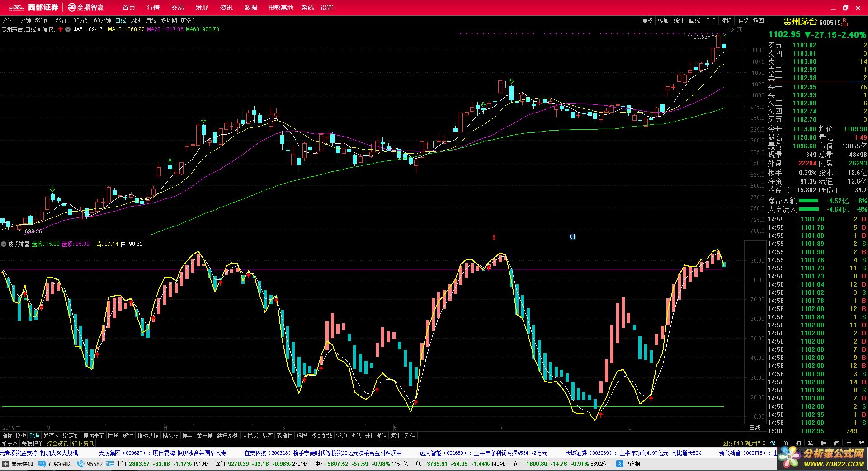
Task: Click the 关联报价 tab
Action: pos(33,443)
